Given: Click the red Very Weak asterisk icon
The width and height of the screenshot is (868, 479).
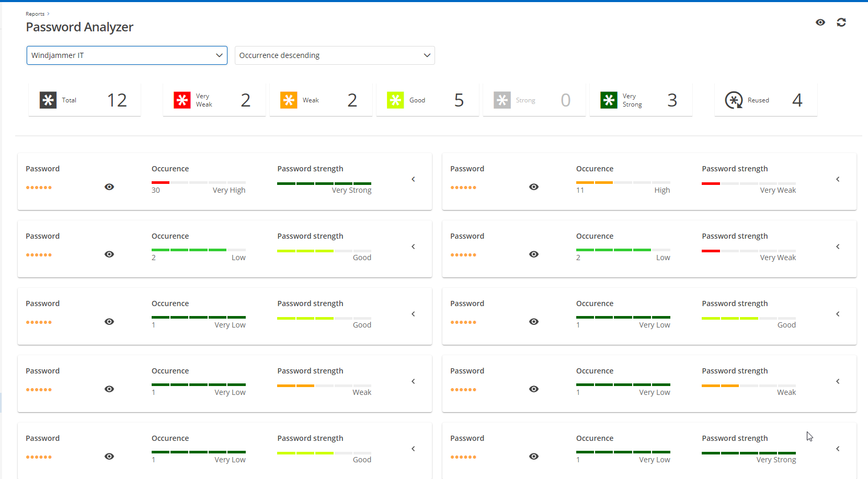Looking at the screenshot, I should point(182,100).
